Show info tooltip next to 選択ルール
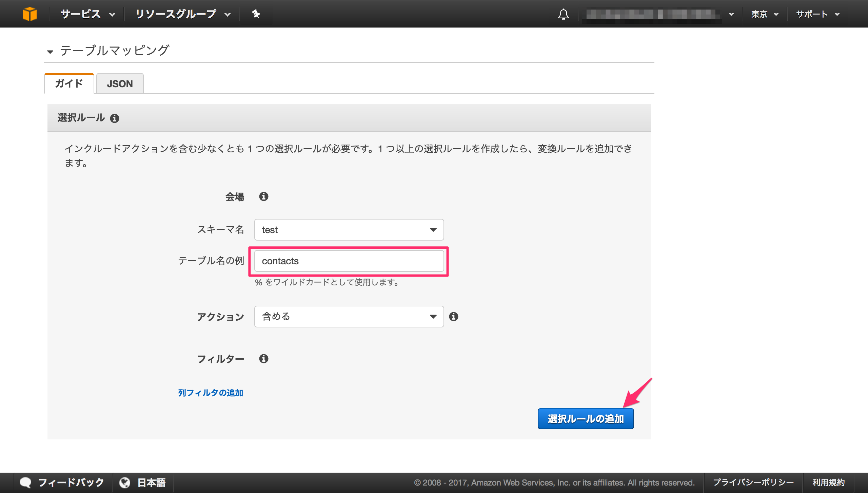Viewport: 868px width, 493px height. (115, 118)
